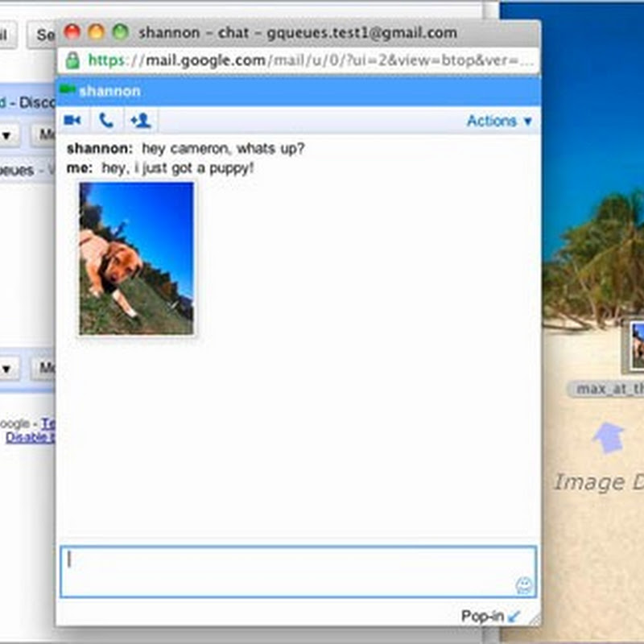Click the chat window title text
This screenshot has width=644, height=644.
click(x=298, y=32)
